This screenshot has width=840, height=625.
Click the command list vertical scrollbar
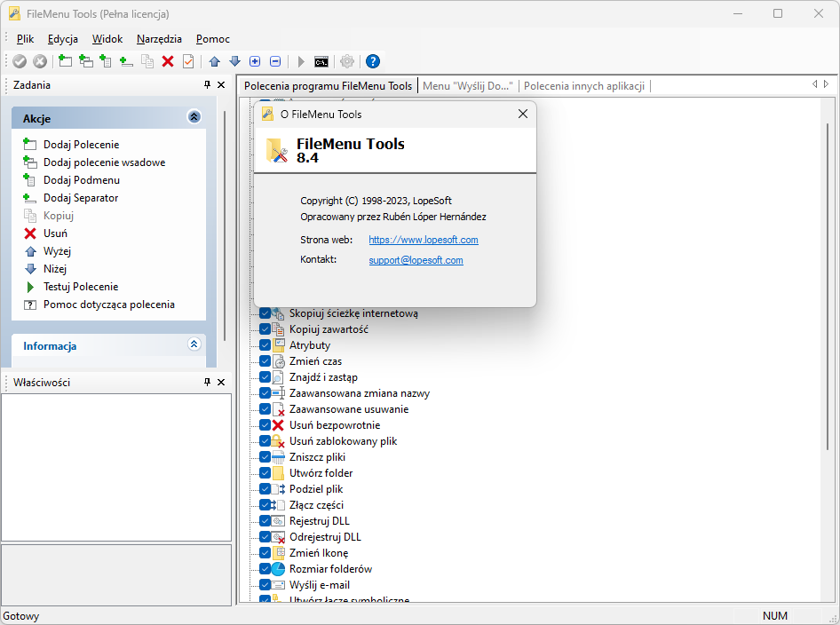828,287
